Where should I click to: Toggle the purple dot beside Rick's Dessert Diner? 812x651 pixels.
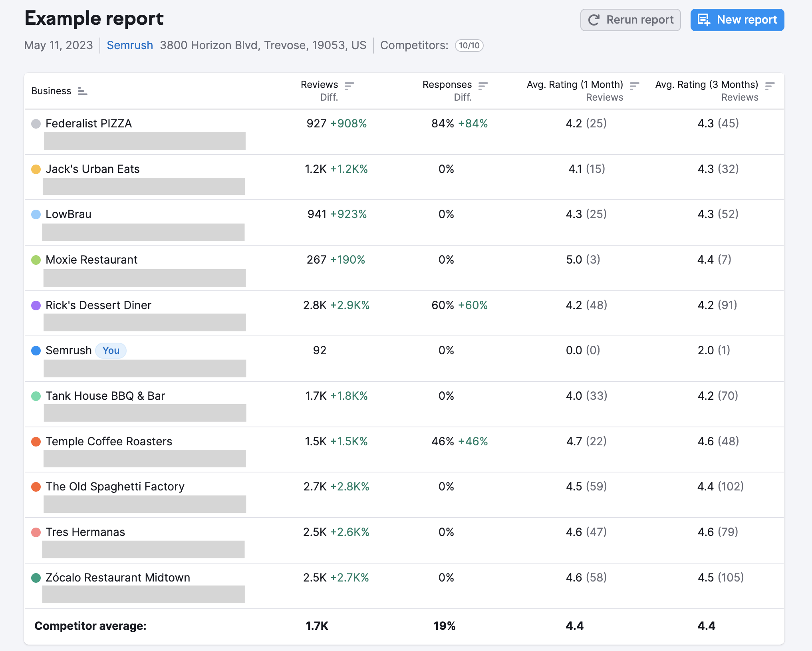[x=36, y=305]
